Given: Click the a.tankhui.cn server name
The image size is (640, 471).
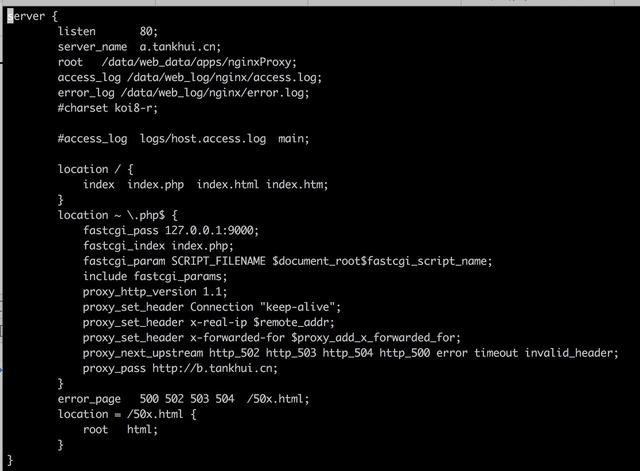Looking at the screenshot, I should click(x=180, y=47).
